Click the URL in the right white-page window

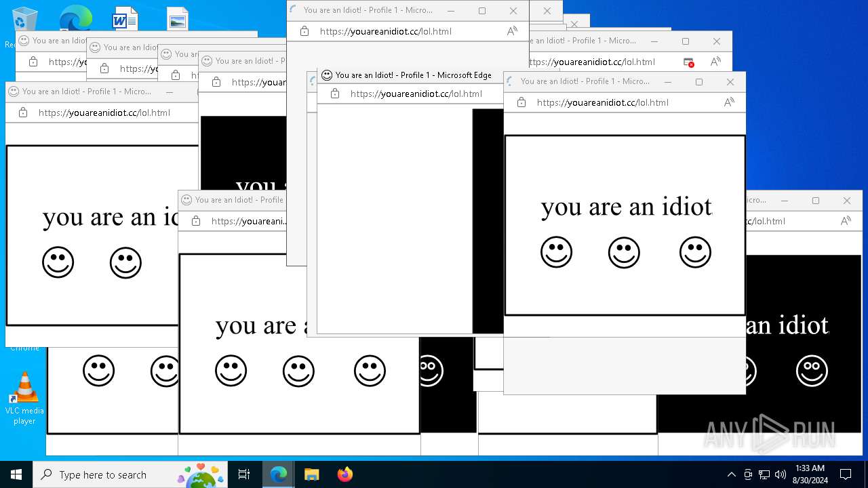click(603, 102)
